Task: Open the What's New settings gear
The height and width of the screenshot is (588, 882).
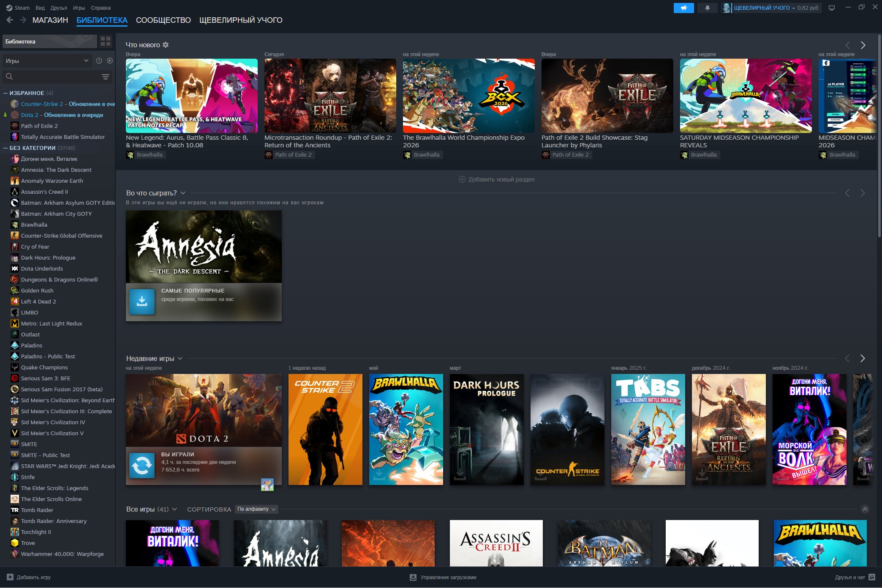Action: 166,45
